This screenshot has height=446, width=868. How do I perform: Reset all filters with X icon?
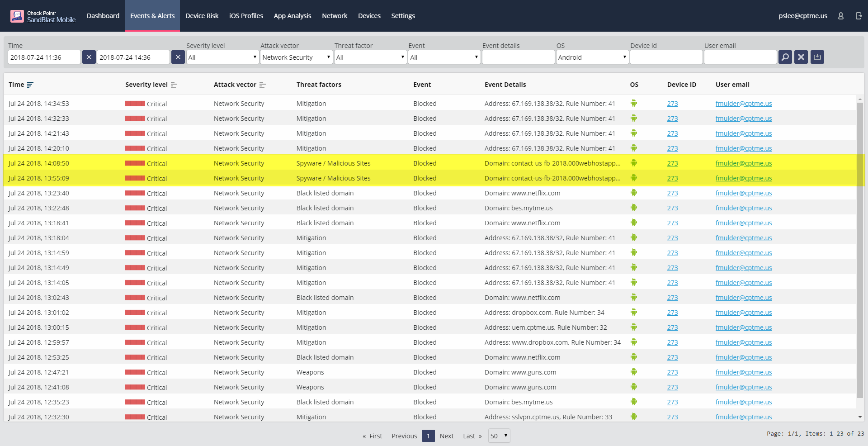pyautogui.click(x=801, y=57)
